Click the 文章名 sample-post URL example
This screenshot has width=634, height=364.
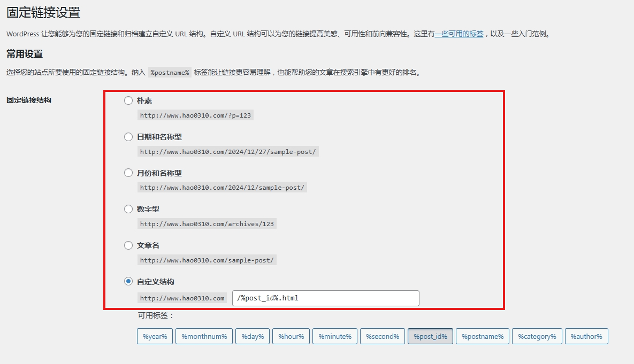click(207, 260)
